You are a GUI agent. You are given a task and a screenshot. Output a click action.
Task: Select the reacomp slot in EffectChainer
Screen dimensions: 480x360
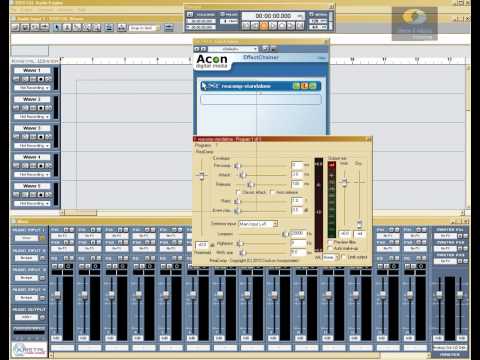[x=260, y=86]
